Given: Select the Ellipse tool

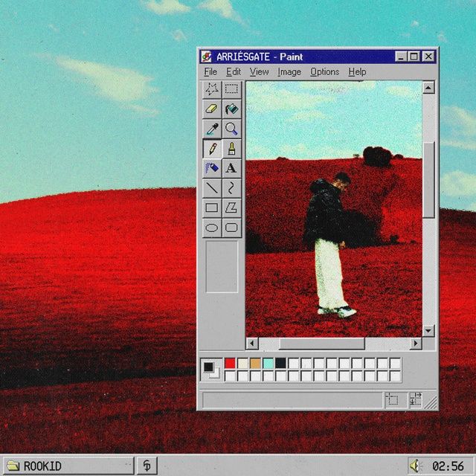Looking at the screenshot, I should pos(212,228).
